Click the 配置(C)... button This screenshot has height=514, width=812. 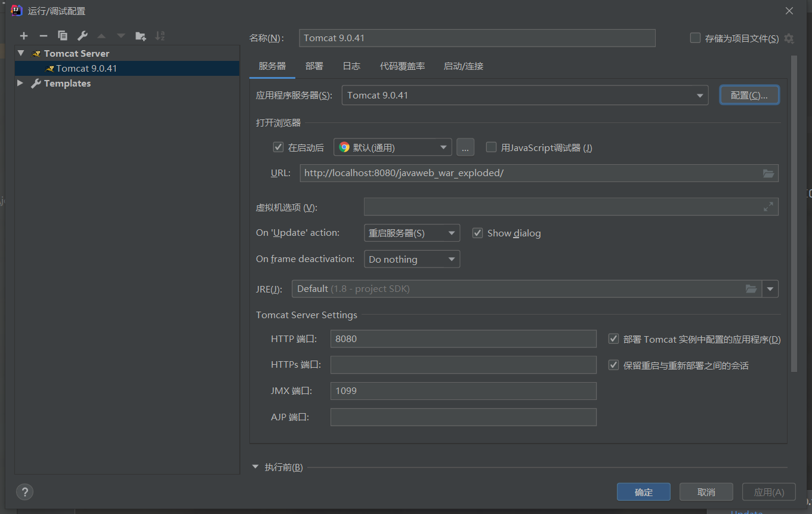point(749,96)
